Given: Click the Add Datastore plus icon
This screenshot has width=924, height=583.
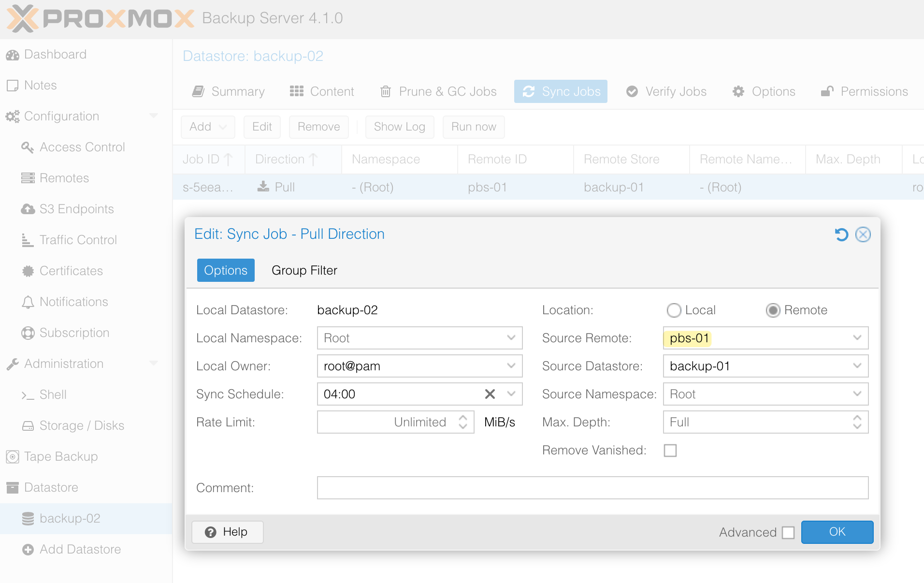Looking at the screenshot, I should (28, 550).
